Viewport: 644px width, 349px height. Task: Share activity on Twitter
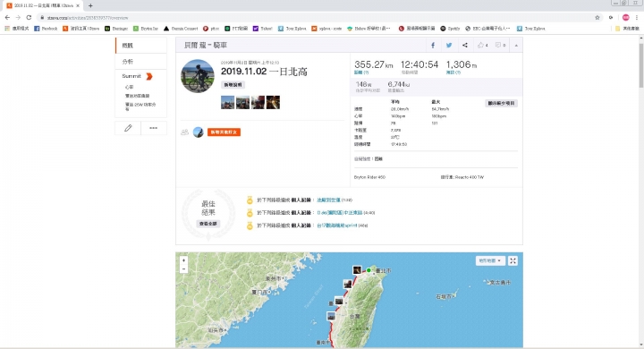point(449,46)
